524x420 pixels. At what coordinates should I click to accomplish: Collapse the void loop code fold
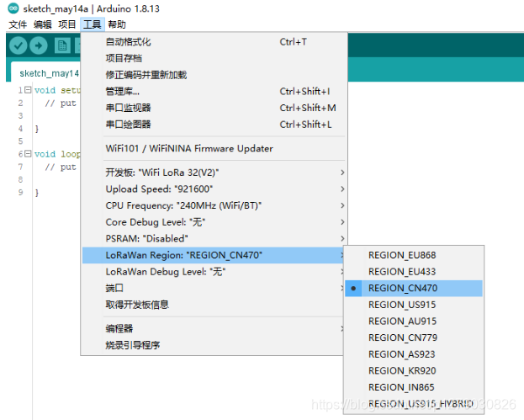click(x=28, y=153)
